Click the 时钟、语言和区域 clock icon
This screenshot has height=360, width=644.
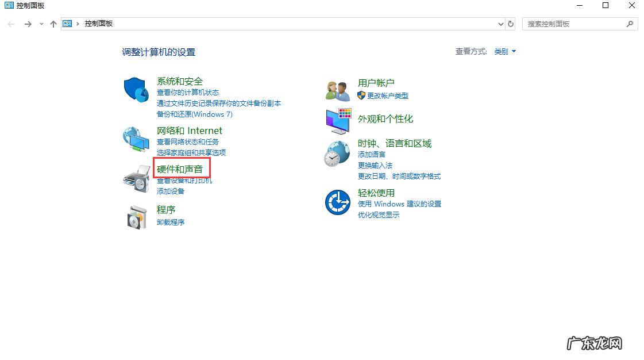pos(337,153)
